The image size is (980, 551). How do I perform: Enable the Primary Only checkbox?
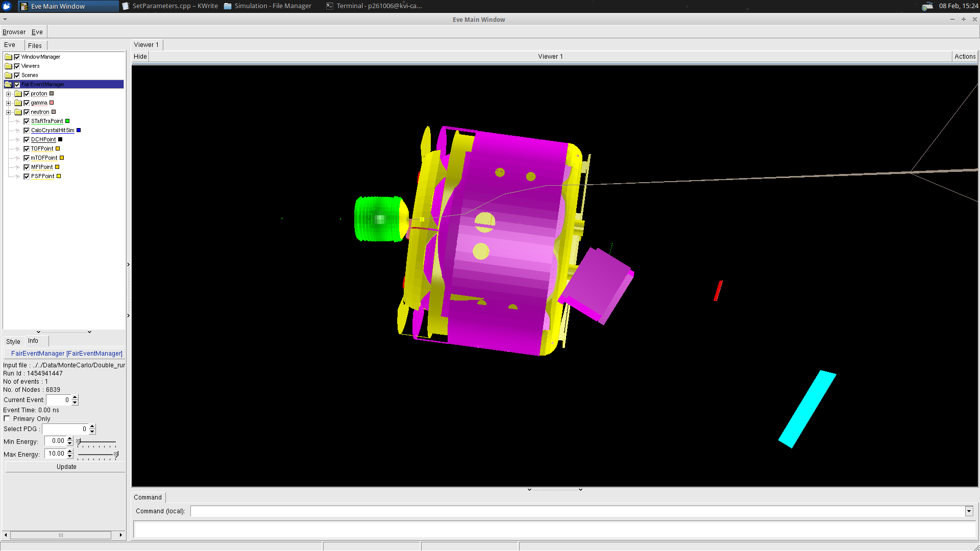7,419
